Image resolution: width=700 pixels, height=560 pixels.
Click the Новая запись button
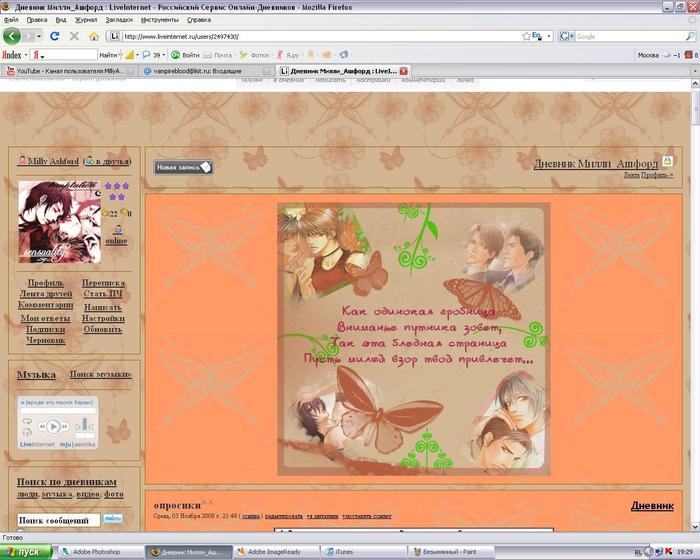click(183, 167)
